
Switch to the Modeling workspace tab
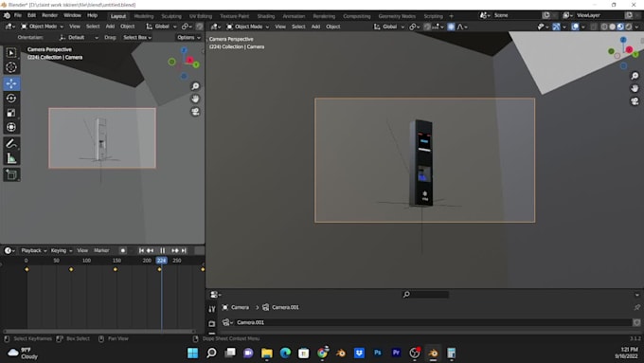pos(143,16)
